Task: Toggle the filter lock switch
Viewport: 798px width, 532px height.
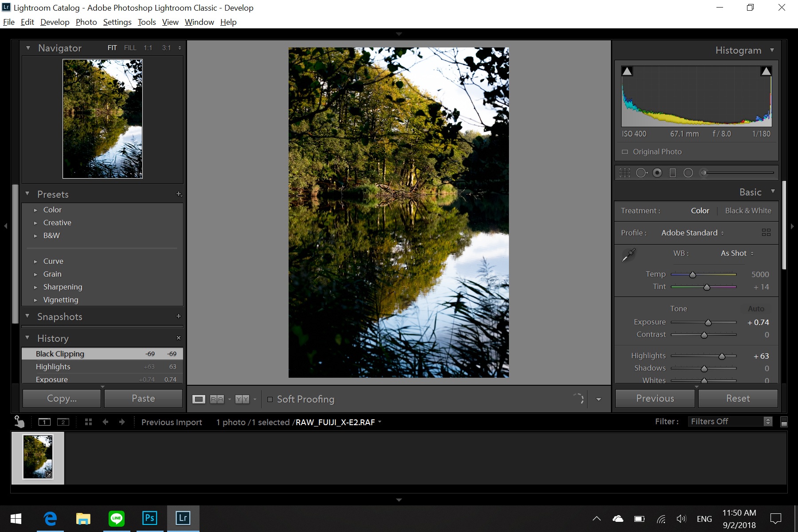Action: point(784,422)
